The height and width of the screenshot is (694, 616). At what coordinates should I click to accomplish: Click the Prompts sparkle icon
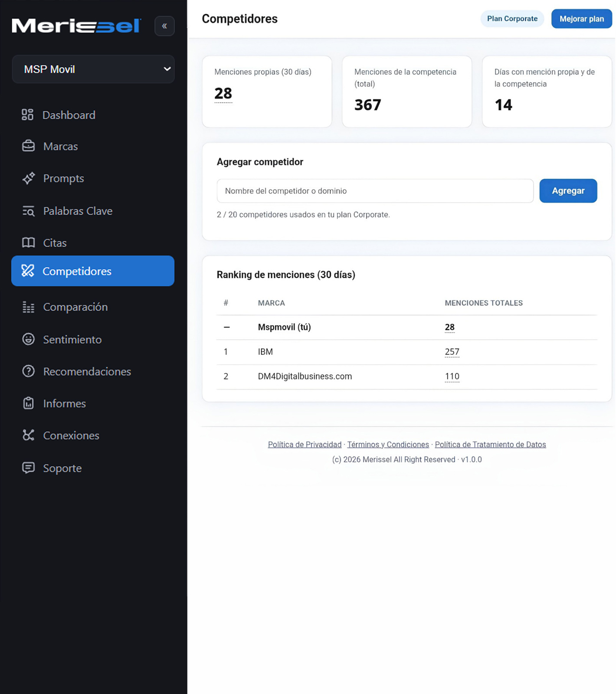point(29,178)
